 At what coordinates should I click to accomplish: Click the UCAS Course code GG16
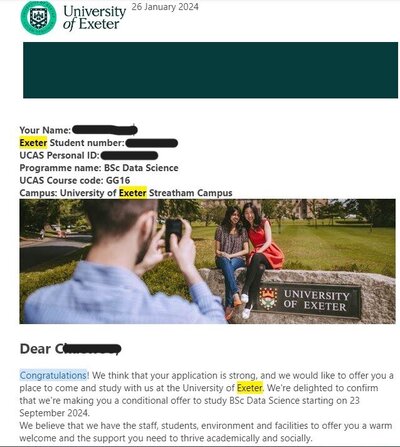(x=75, y=180)
